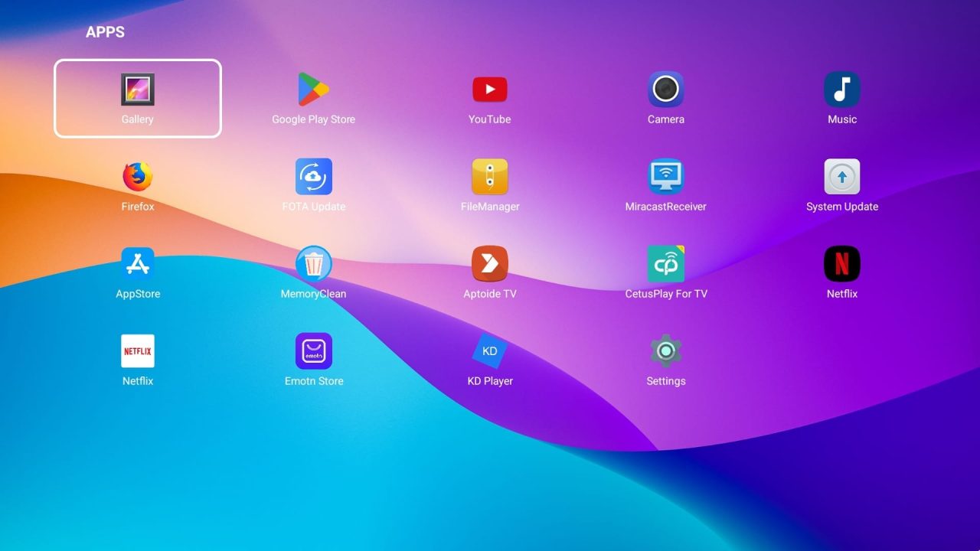Open Aptoide TV store
The height and width of the screenshot is (551, 980).
[x=490, y=265]
